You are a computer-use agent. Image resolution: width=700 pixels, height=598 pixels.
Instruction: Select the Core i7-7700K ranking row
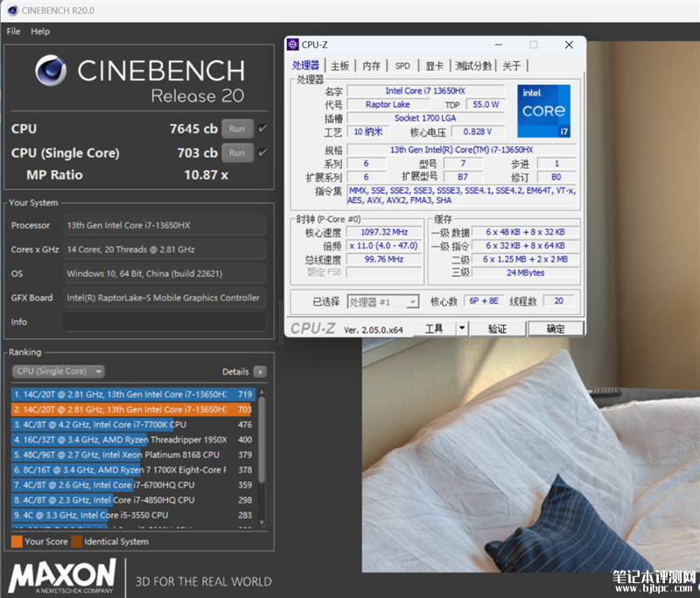pyautogui.click(x=133, y=425)
